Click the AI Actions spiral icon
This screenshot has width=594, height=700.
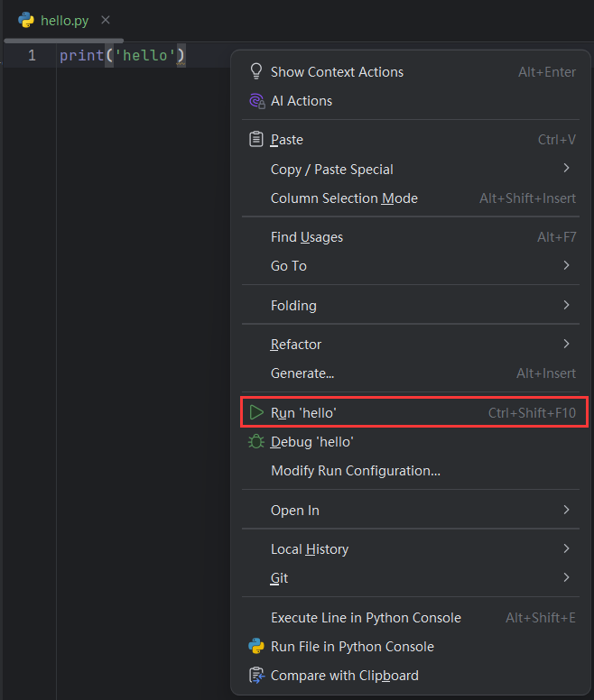(256, 101)
